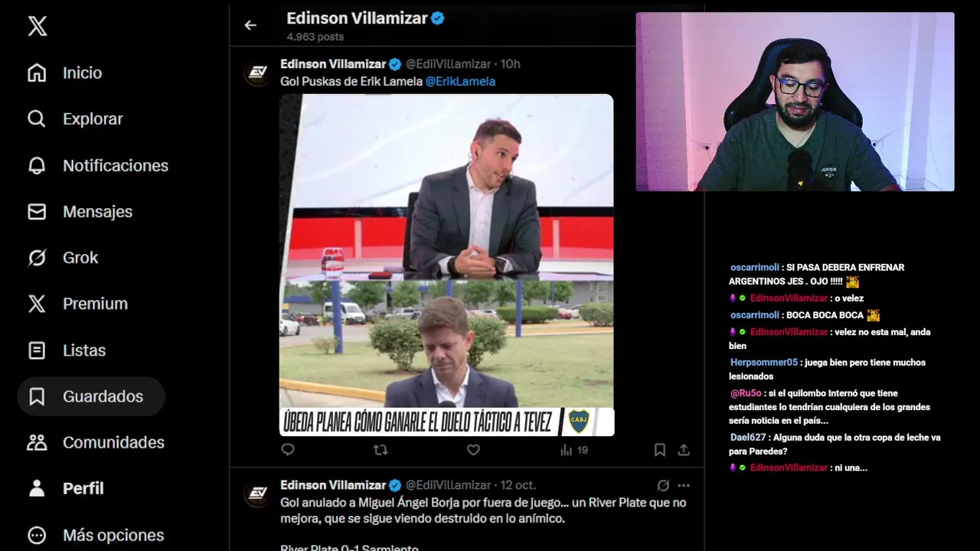Repost the Gol Puskas tweet
Screen dimensions: 980x551
tap(381, 450)
